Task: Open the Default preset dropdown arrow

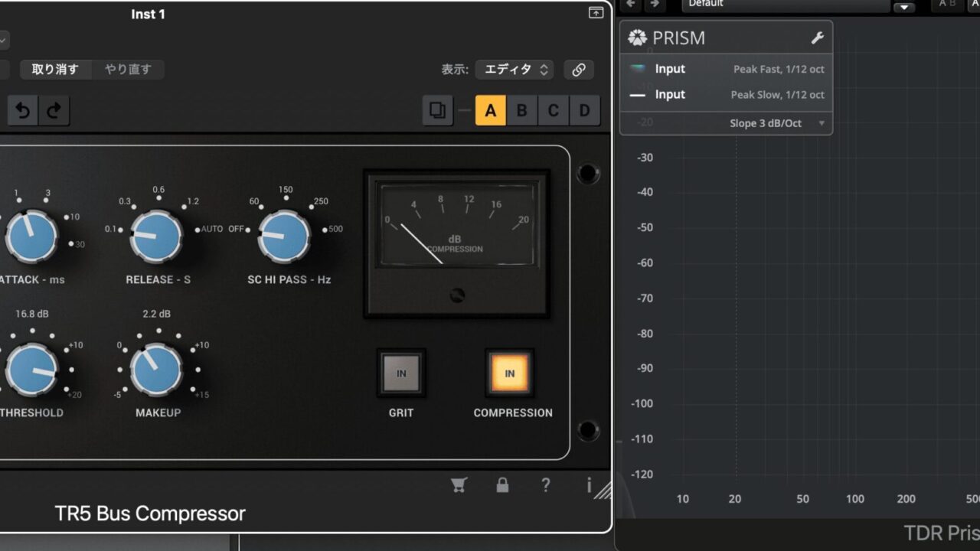Action: [904, 7]
